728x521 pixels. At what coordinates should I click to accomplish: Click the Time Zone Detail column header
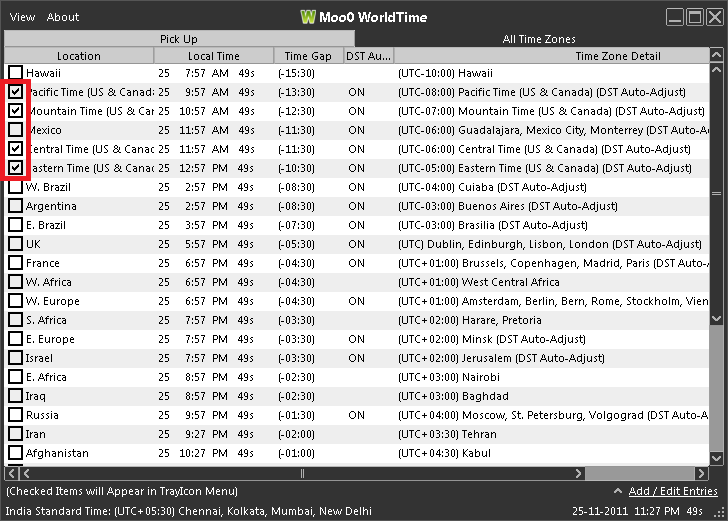(552, 56)
